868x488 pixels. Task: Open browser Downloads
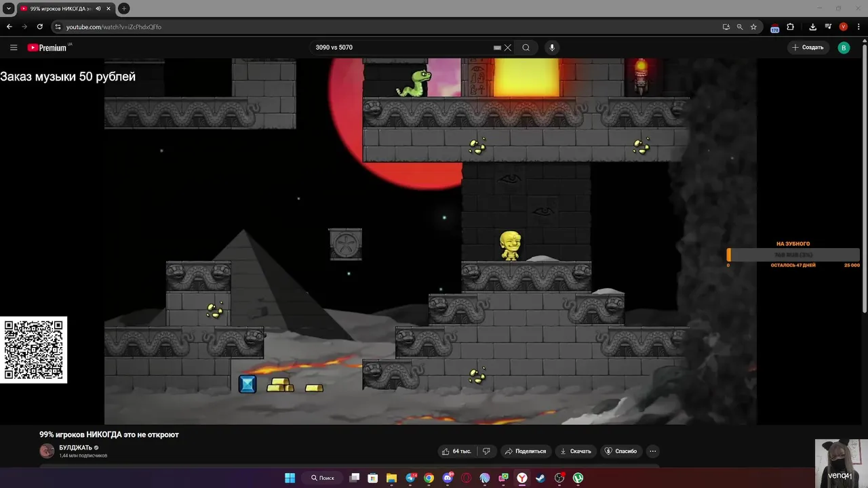click(813, 27)
